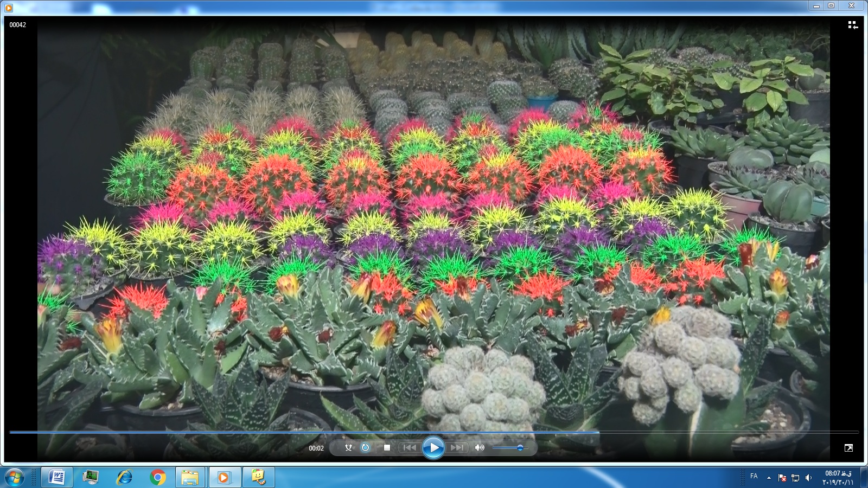
Task: Stop the video playback
Action: 387,447
